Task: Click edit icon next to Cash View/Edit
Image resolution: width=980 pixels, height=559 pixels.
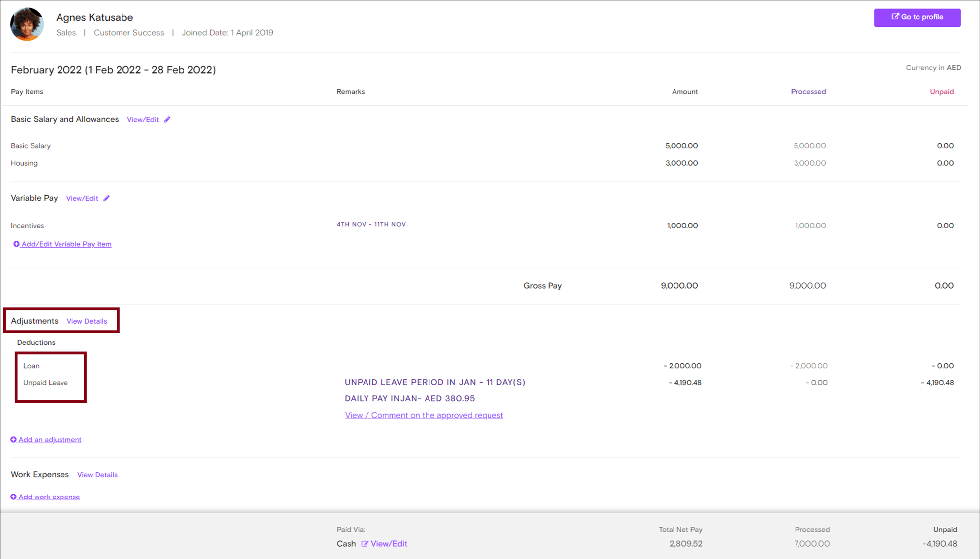Action: (x=365, y=544)
